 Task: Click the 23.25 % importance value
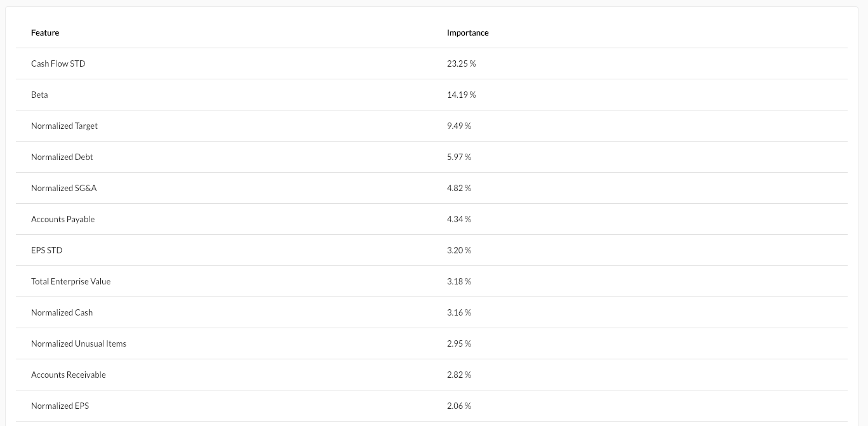pos(461,63)
